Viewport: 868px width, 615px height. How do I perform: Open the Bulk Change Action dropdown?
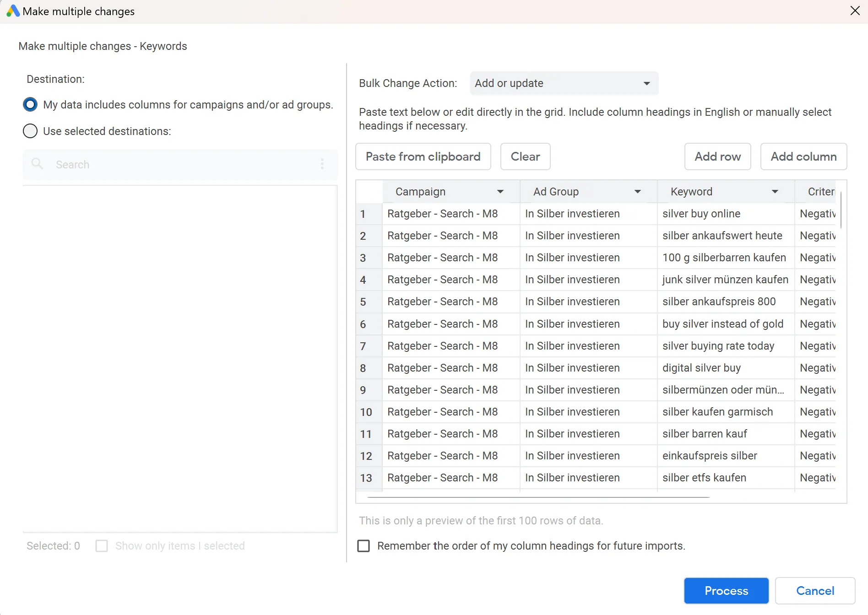click(564, 83)
